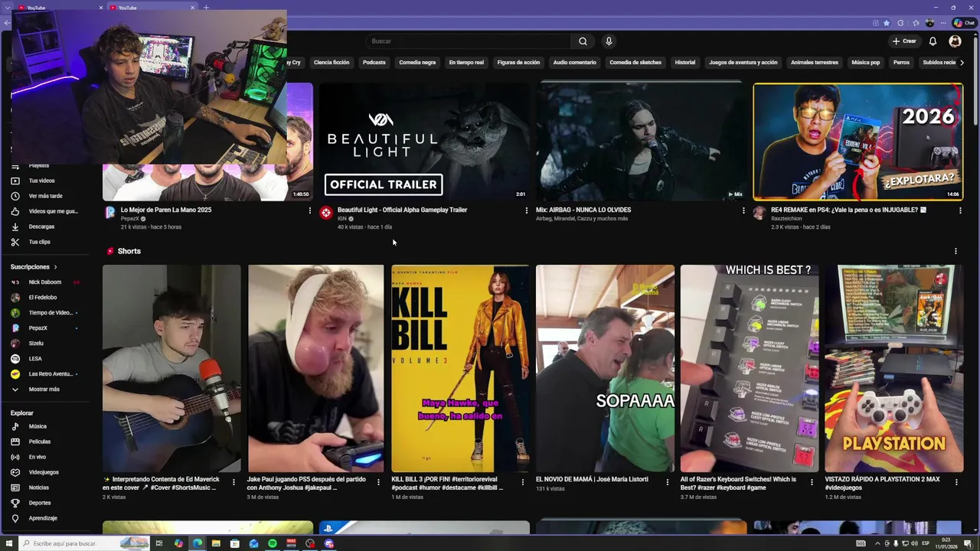Open options menu for RE4 Remake video

click(960, 210)
